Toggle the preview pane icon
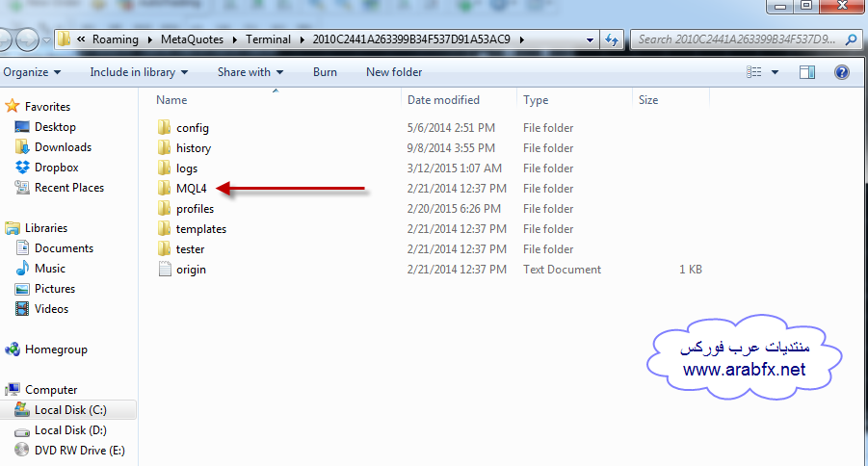The width and height of the screenshot is (868, 466). (x=807, y=72)
